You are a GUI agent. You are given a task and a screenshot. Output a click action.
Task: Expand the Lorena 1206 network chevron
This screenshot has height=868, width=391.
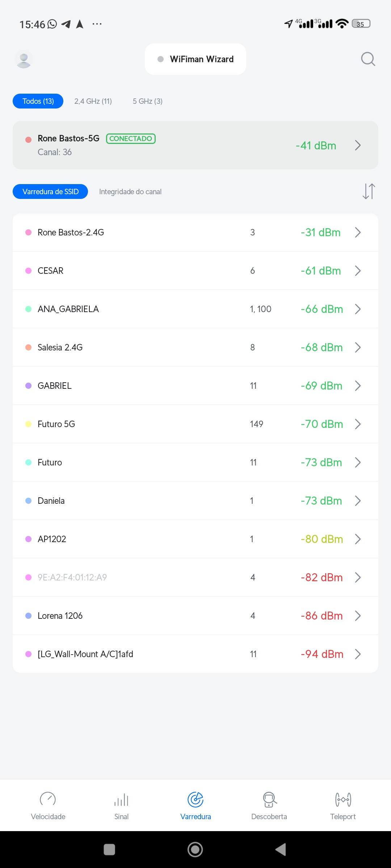point(358,616)
